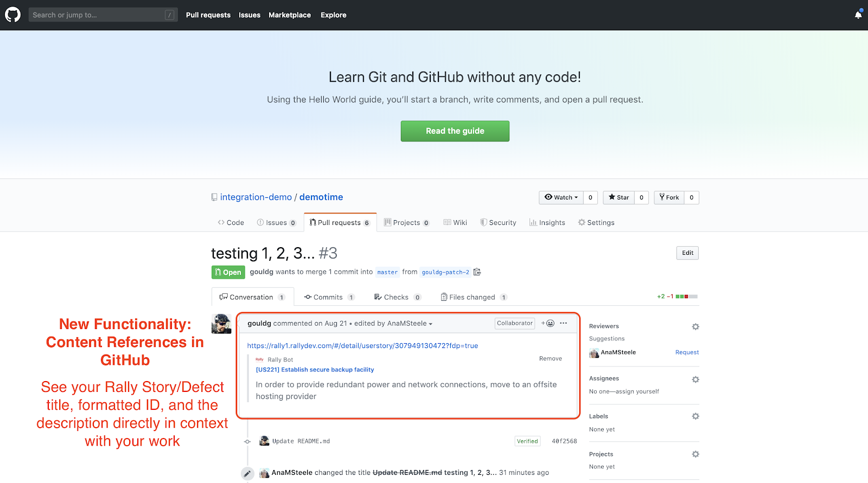This screenshot has height=483, width=868.
Task: Open Labels gear settings
Action: point(695,416)
